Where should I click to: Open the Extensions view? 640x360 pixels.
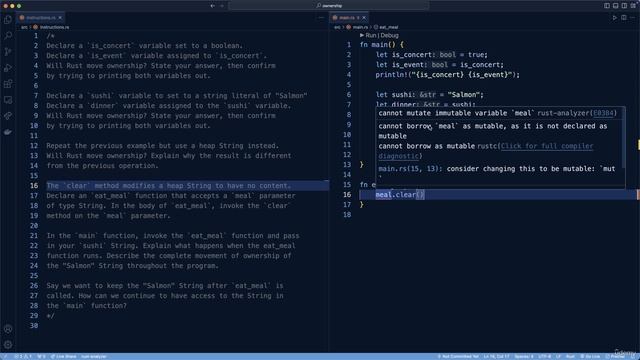[x=8, y=84]
